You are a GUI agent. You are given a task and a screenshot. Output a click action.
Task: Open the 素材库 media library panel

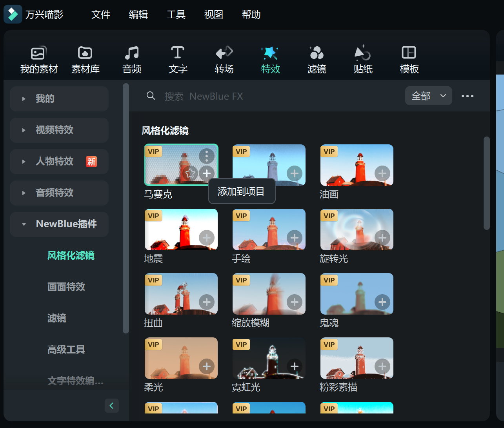86,59
